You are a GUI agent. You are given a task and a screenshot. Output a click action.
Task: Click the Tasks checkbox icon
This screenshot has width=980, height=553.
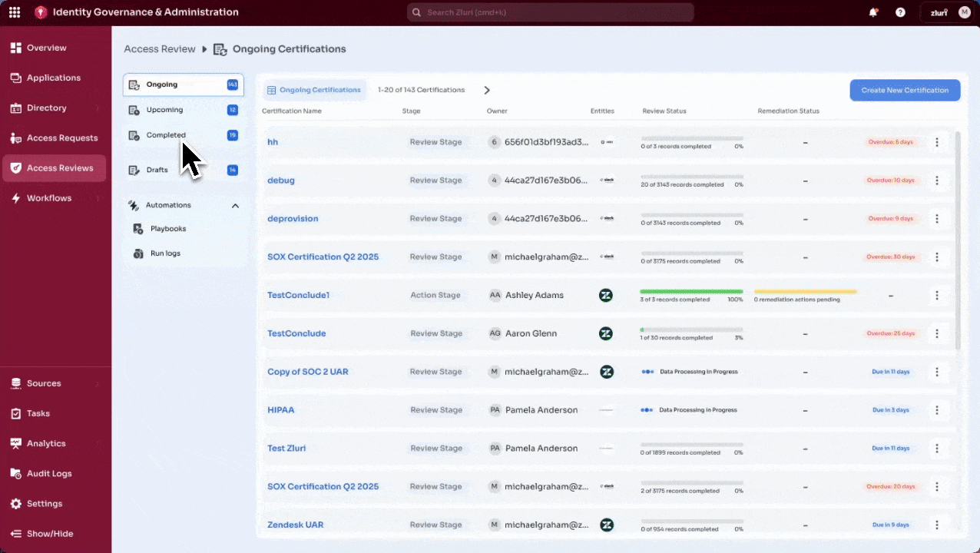point(15,413)
